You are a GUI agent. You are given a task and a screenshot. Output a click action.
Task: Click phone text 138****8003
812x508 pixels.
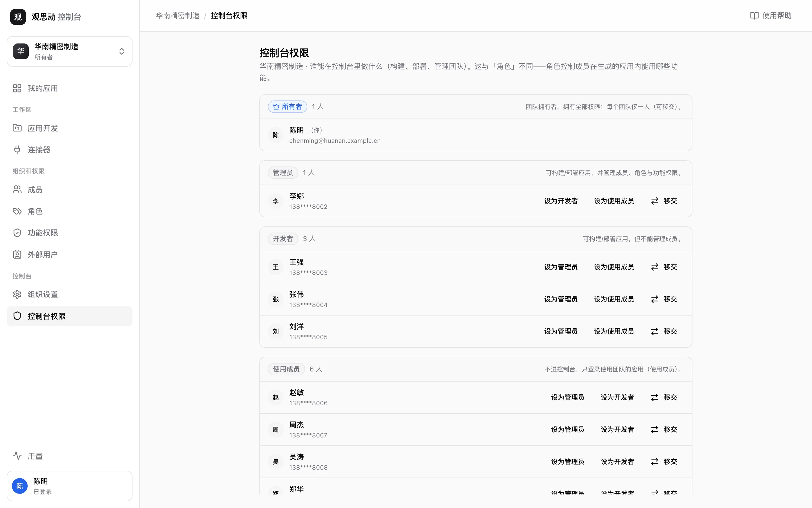(x=308, y=273)
